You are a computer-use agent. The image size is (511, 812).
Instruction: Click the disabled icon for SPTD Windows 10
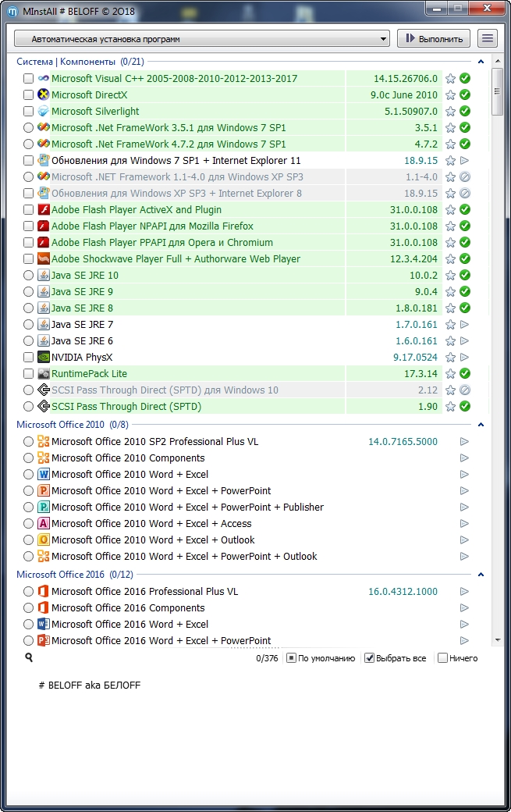coord(465,390)
